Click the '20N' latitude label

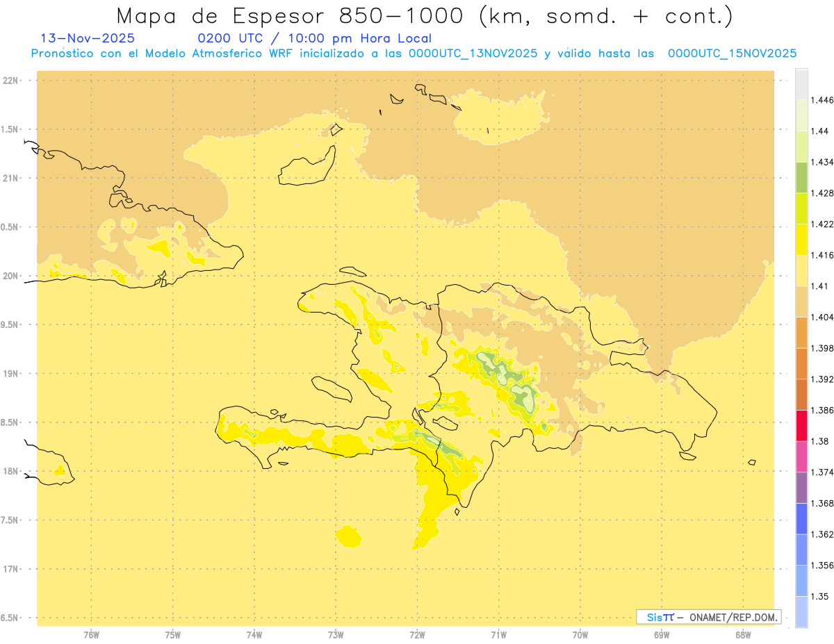tap(11, 276)
